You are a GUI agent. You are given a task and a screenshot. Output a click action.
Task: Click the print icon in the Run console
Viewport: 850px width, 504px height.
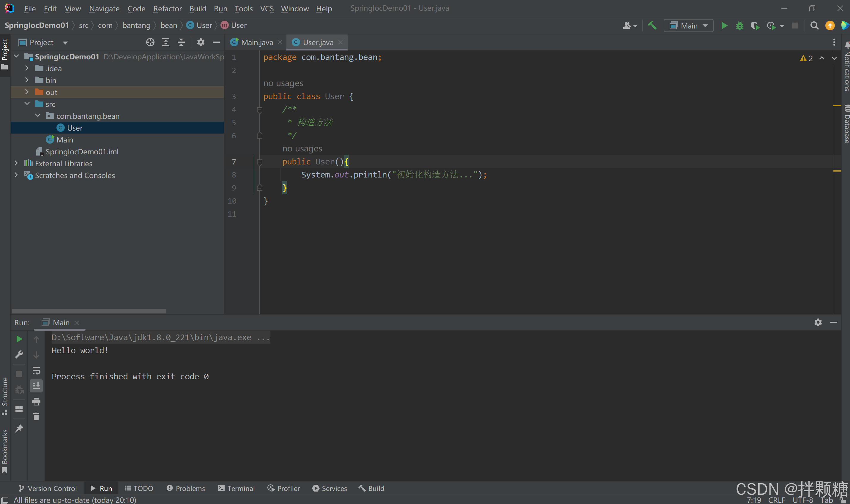tap(36, 402)
